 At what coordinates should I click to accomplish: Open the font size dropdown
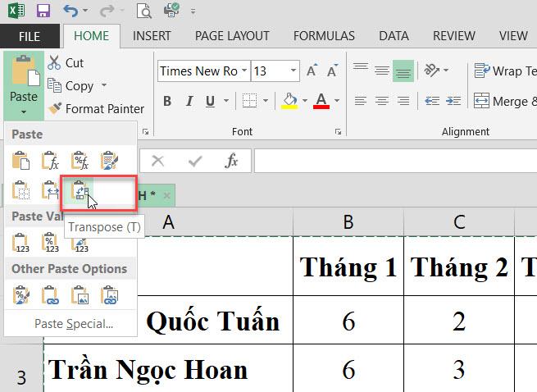click(294, 71)
